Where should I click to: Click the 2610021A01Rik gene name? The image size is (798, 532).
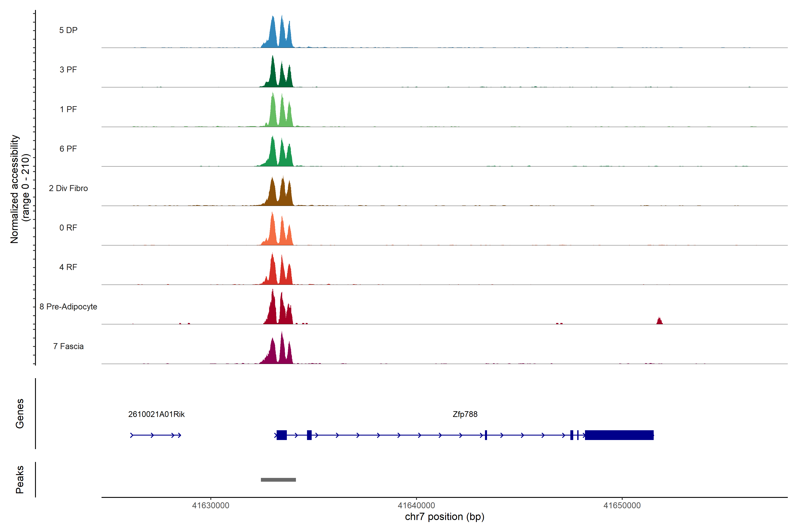(156, 414)
